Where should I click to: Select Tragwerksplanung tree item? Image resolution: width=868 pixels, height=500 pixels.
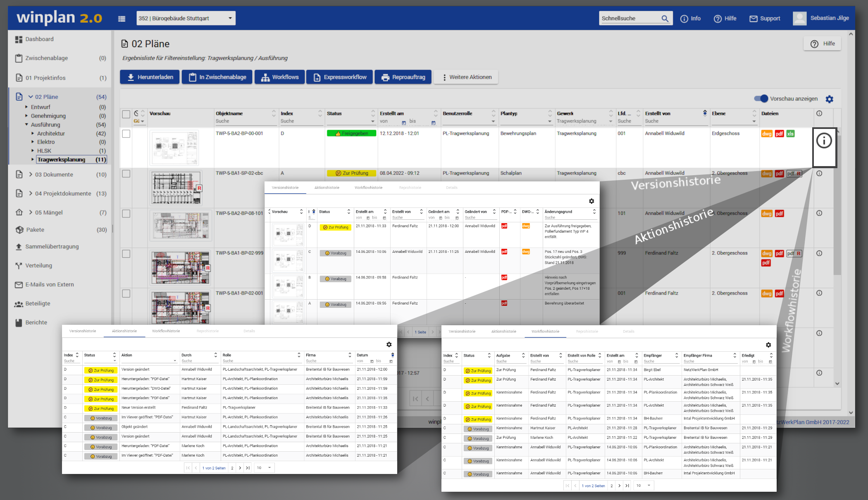(x=72, y=160)
